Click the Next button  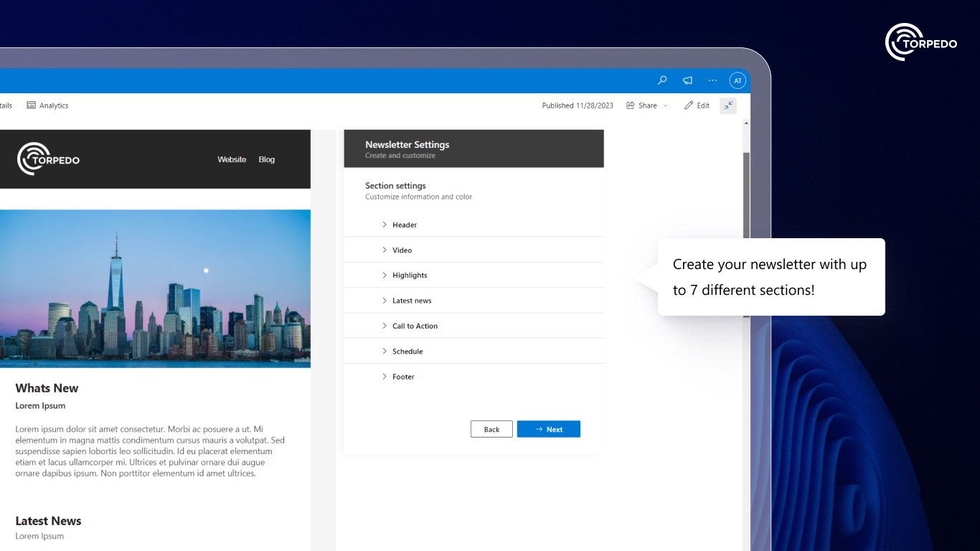pos(548,429)
